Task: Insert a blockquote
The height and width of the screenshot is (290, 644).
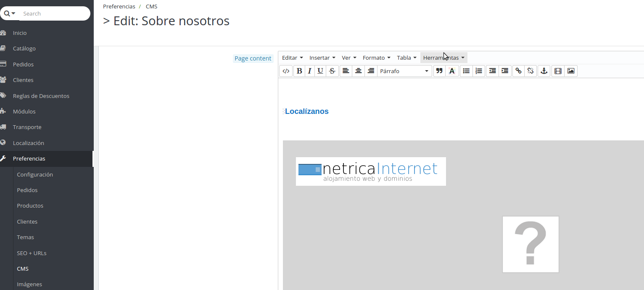Action: pos(439,71)
